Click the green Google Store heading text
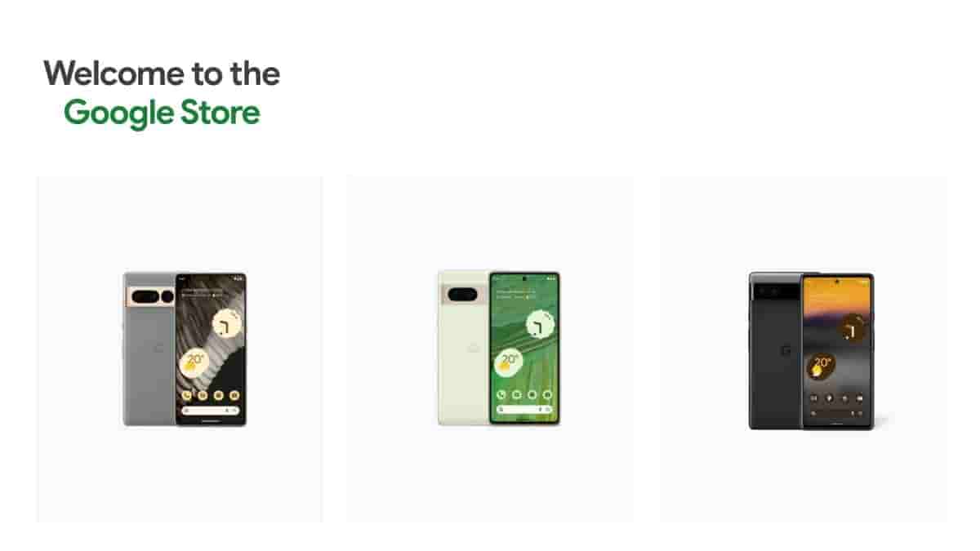The height and width of the screenshot is (551, 980). tap(162, 113)
